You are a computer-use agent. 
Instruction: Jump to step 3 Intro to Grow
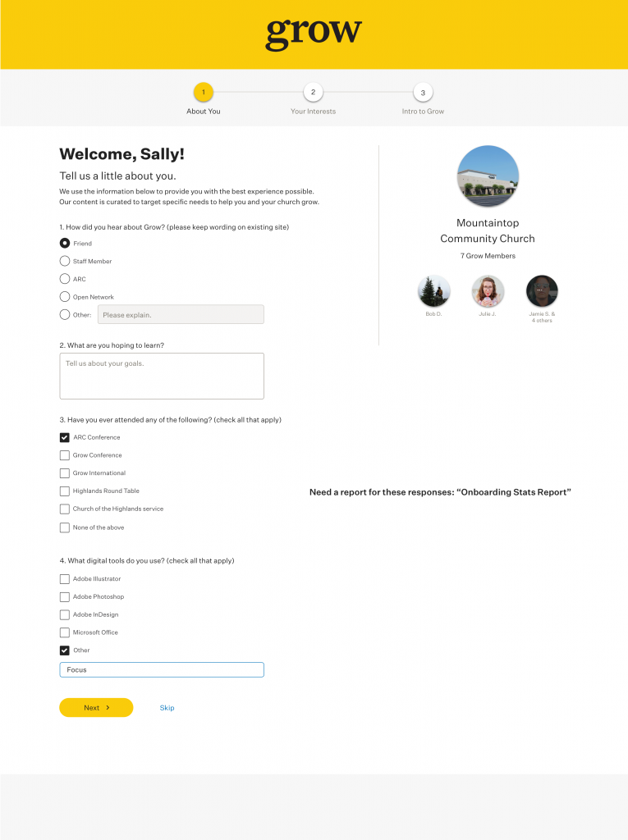pos(423,93)
